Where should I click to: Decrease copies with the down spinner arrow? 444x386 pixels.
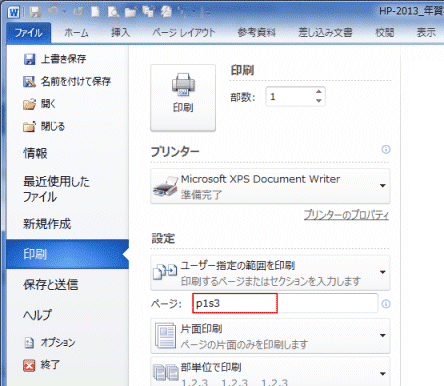[x=319, y=101]
